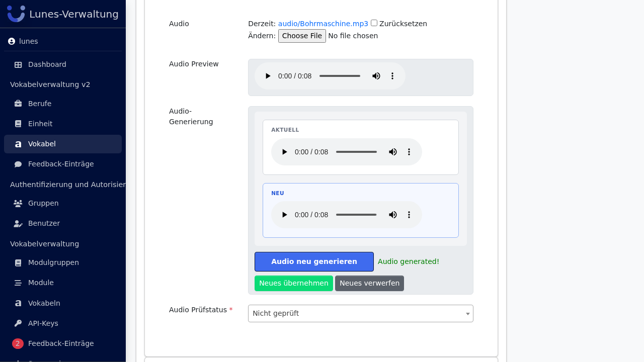
Task: Click the Gruppen users icon
Action: [x=18, y=203]
